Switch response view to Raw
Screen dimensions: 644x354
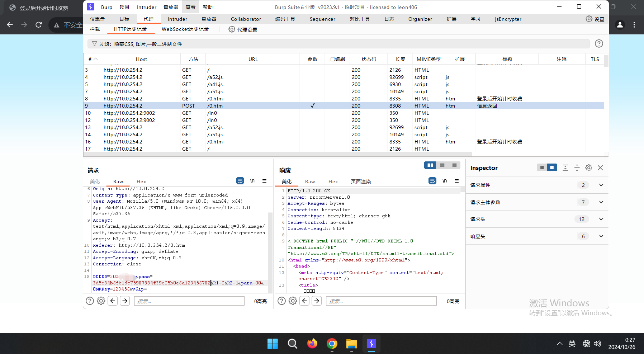coord(310,181)
